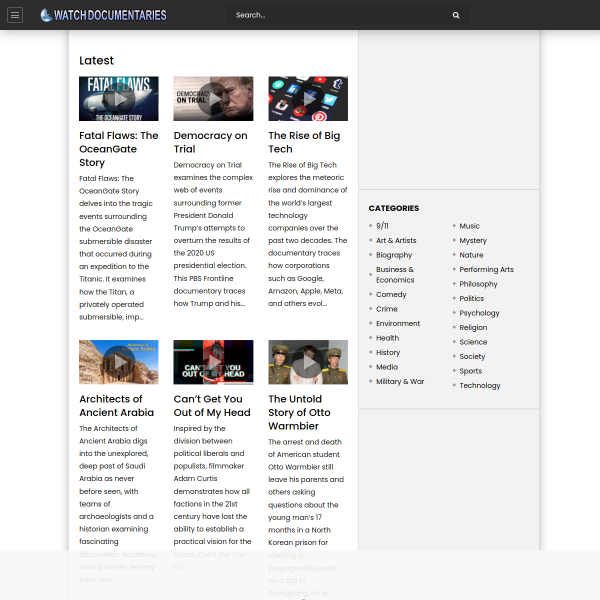Go to the Crime category
600x600 pixels.
click(387, 309)
